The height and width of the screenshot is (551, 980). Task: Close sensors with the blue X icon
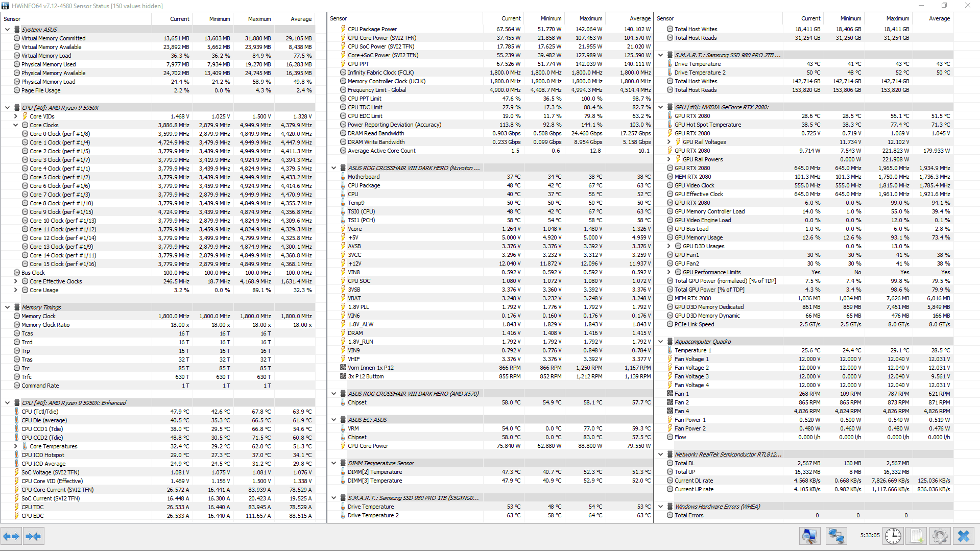[964, 536]
